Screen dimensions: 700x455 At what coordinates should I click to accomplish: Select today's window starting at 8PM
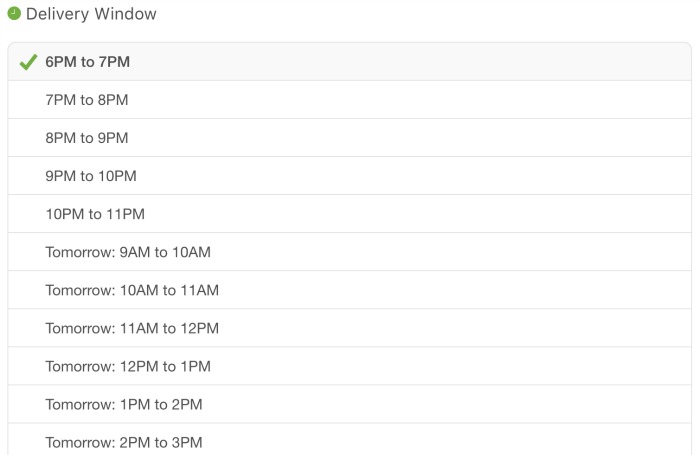point(87,138)
